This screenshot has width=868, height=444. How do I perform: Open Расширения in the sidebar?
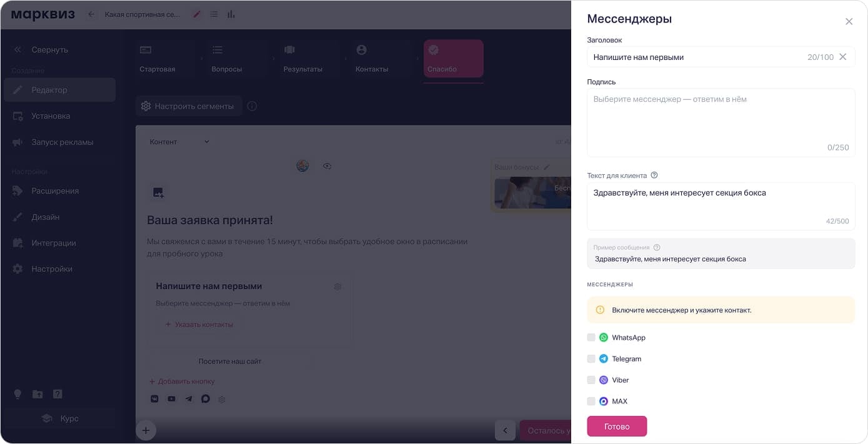(59, 191)
